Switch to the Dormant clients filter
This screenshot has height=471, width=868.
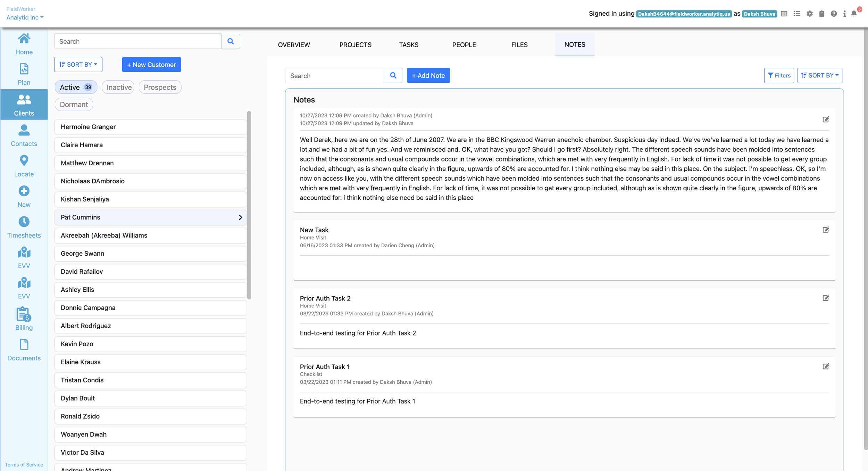[x=74, y=105]
